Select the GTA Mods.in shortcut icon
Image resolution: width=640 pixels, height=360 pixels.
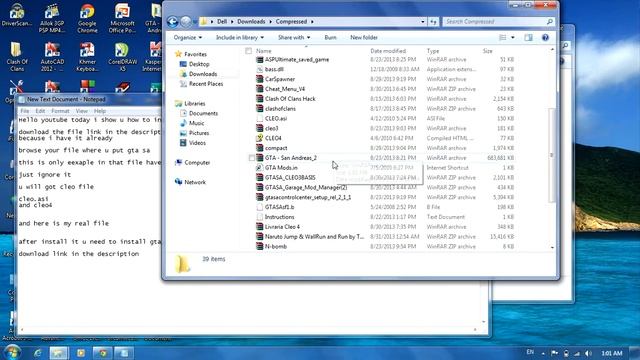259,168
